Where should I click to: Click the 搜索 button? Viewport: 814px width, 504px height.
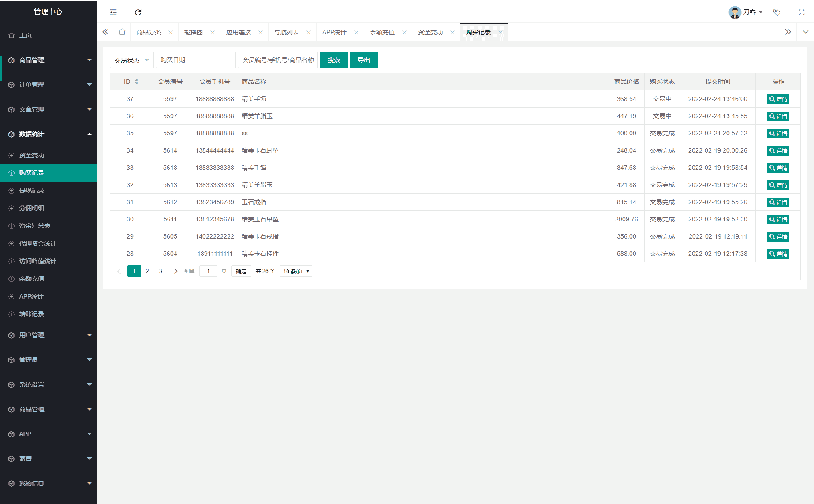point(333,60)
